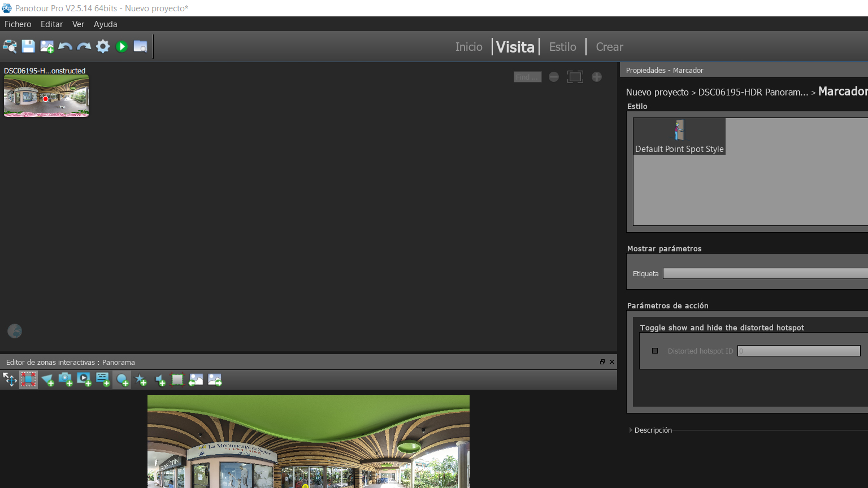
Task: Click the add panorama image icon in top toolbar
Action: point(47,46)
